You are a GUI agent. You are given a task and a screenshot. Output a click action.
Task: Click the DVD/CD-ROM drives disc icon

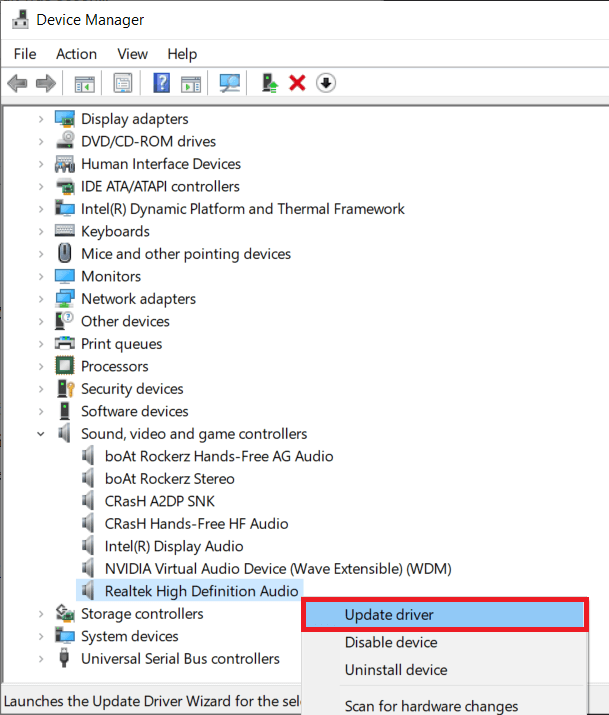(x=65, y=141)
